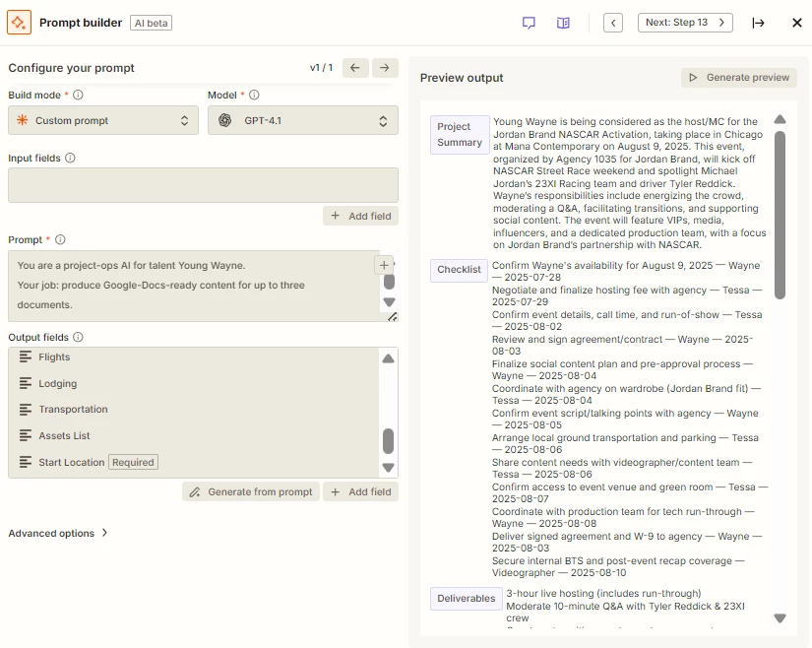
Task: Click Add field under Output fields
Action: click(361, 492)
